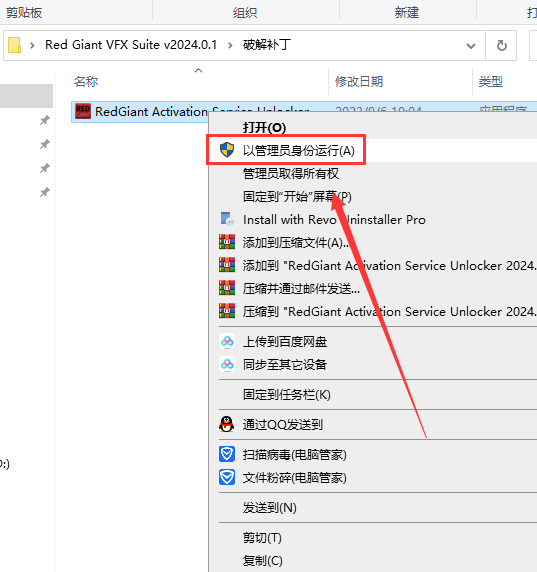Click the folder icon in the address bar

click(x=14, y=45)
